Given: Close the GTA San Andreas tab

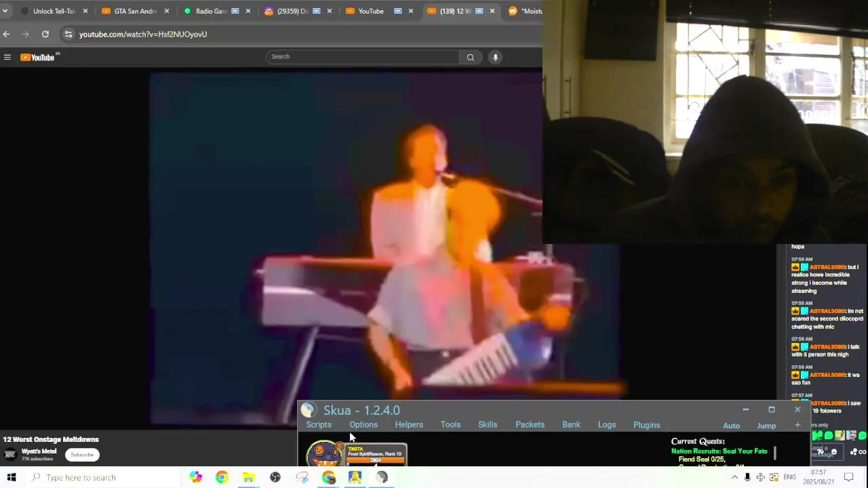Looking at the screenshot, I should pos(166,11).
